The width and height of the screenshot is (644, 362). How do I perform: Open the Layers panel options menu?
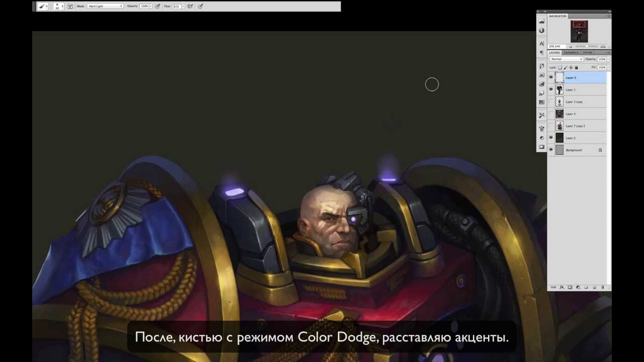[x=608, y=52]
